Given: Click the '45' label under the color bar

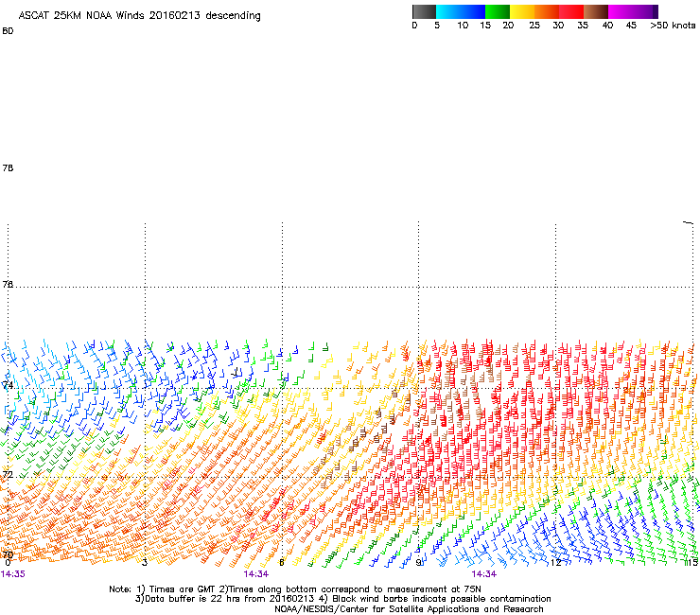Looking at the screenshot, I should [631, 26].
